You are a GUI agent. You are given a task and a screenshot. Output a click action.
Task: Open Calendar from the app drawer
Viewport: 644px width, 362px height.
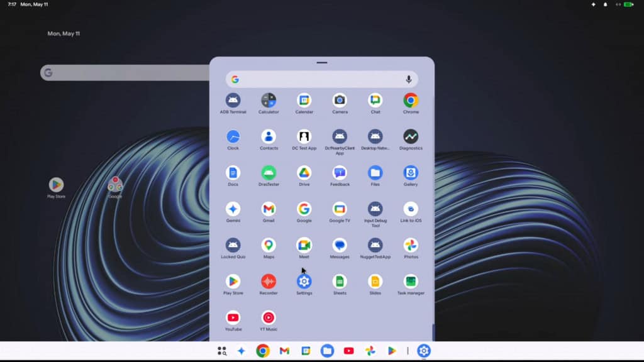(304, 100)
